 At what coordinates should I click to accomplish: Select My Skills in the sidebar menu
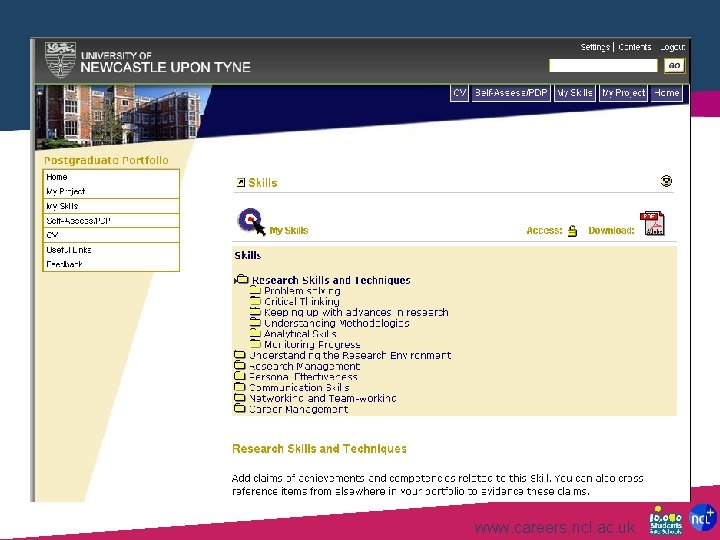point(111,206)
